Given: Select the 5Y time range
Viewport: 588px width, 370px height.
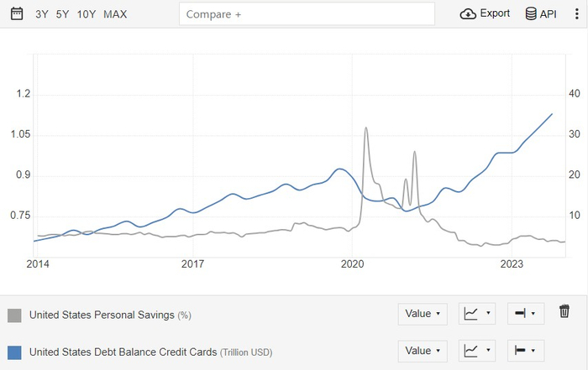Looking at the screenshot, I should click(63, 13).
